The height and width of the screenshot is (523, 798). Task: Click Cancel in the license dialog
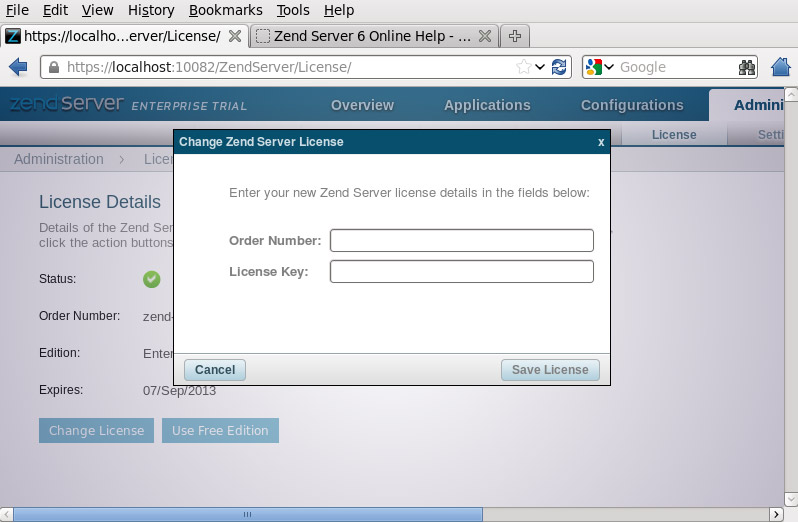[x=215, y=370]
